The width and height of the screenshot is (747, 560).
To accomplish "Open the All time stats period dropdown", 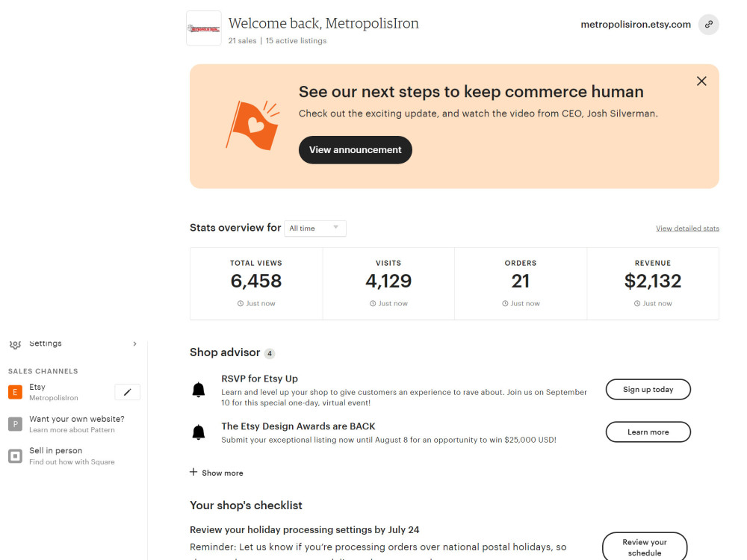I will 315,228.
